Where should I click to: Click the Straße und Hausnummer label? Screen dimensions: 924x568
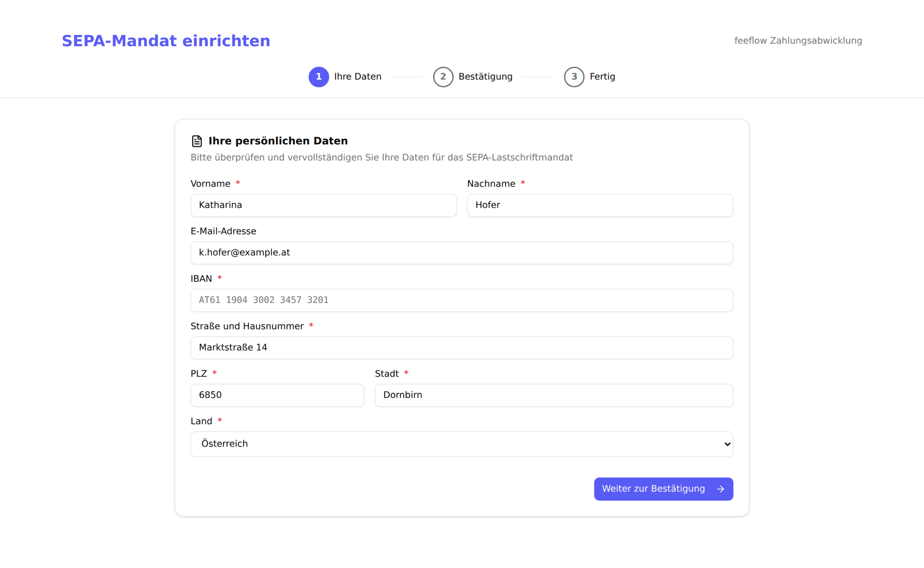pos(247,326)
